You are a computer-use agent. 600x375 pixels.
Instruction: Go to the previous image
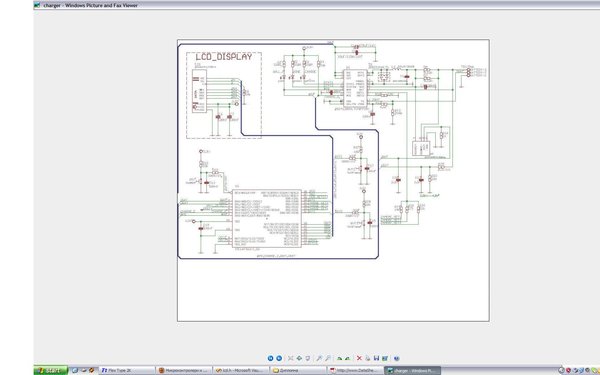coord(271,358)
